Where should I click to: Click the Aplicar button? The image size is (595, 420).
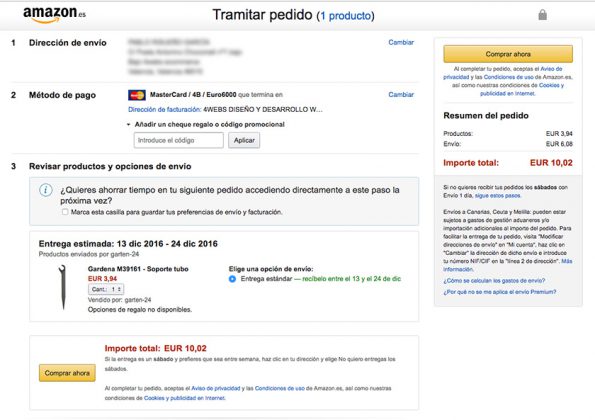click(x=244, y=140)
